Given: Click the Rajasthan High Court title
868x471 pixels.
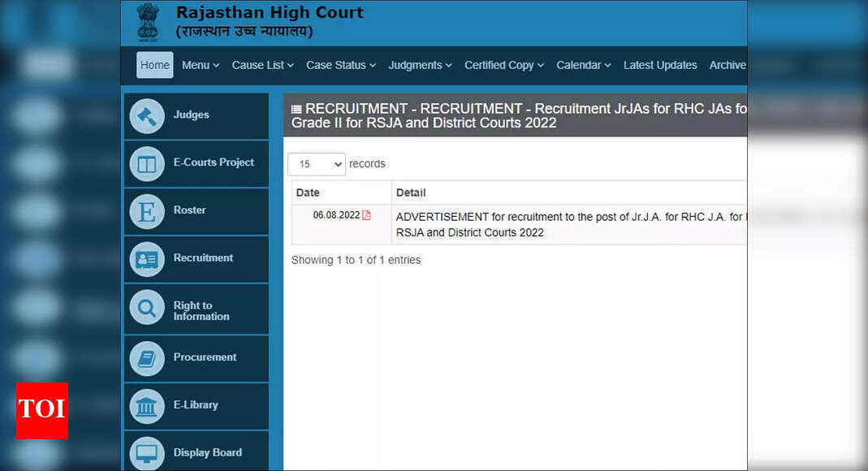Looking at the screenshot, I should (x=270, y=12).
